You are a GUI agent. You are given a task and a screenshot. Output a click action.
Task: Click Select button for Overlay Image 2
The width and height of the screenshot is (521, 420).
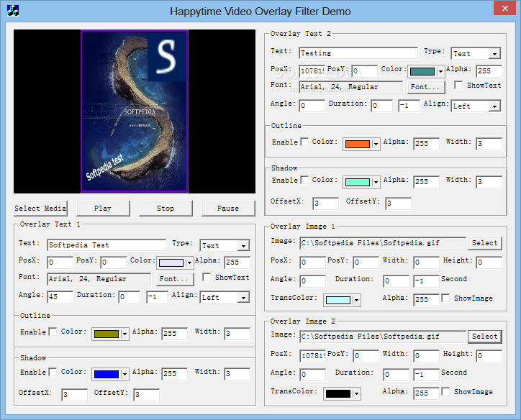click(485, 337)
